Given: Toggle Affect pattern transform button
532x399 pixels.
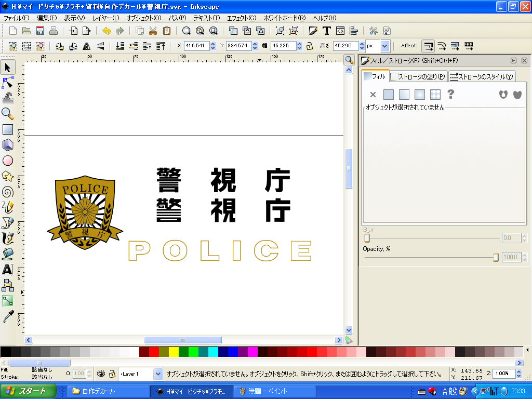Looking at the screenshot, I should pos(469,46).
